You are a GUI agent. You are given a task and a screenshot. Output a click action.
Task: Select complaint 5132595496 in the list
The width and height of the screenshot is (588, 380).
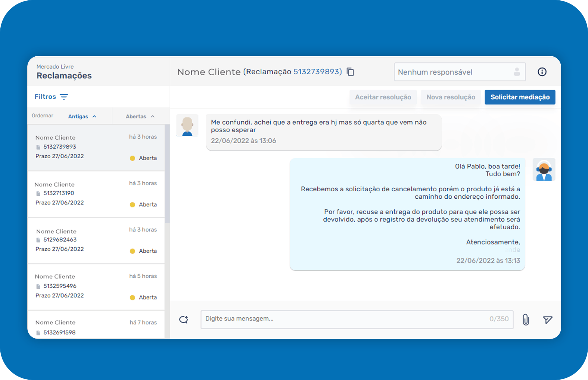point(96,287)
